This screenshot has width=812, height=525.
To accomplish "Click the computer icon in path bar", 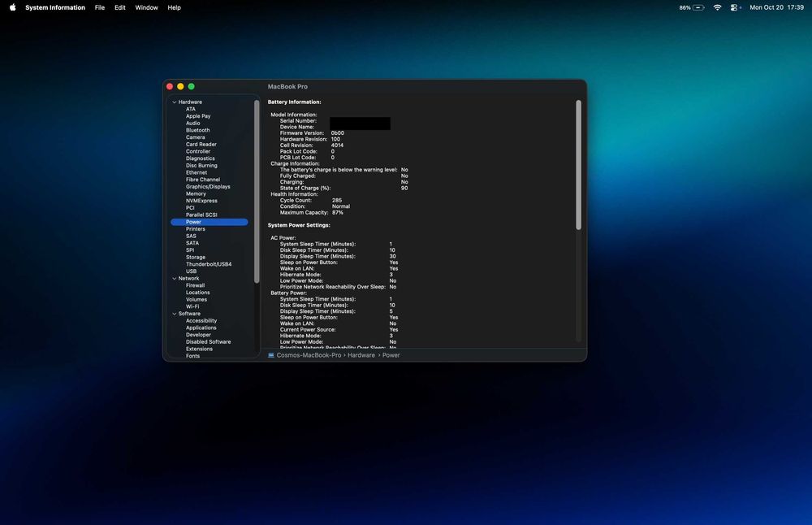I will click(271, 355).
